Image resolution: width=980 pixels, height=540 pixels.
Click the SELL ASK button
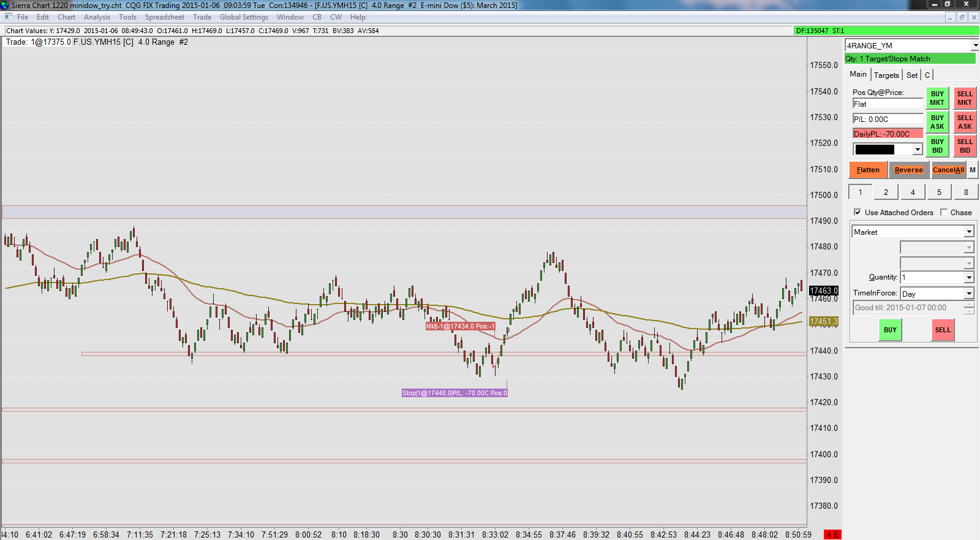point(965,122)
